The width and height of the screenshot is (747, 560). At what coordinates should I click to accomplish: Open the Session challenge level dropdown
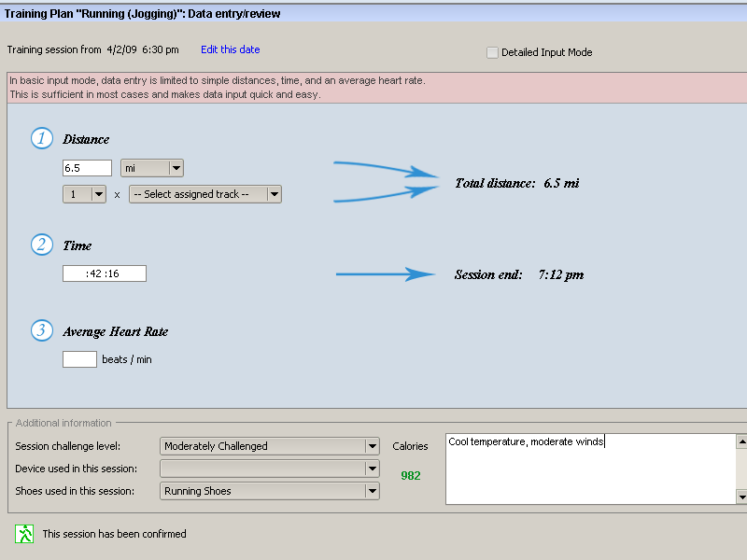pyautogui.click(x=270, y=446)
